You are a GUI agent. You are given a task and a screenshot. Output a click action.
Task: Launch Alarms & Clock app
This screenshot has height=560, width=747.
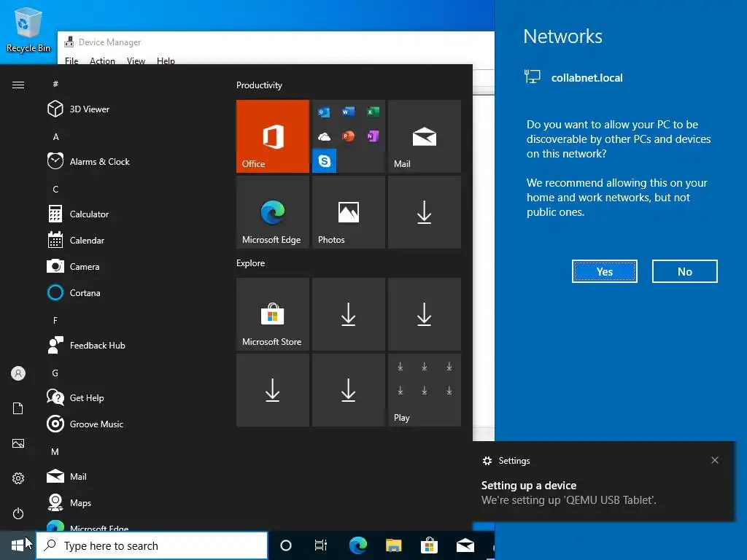click(x=128, y=161)
